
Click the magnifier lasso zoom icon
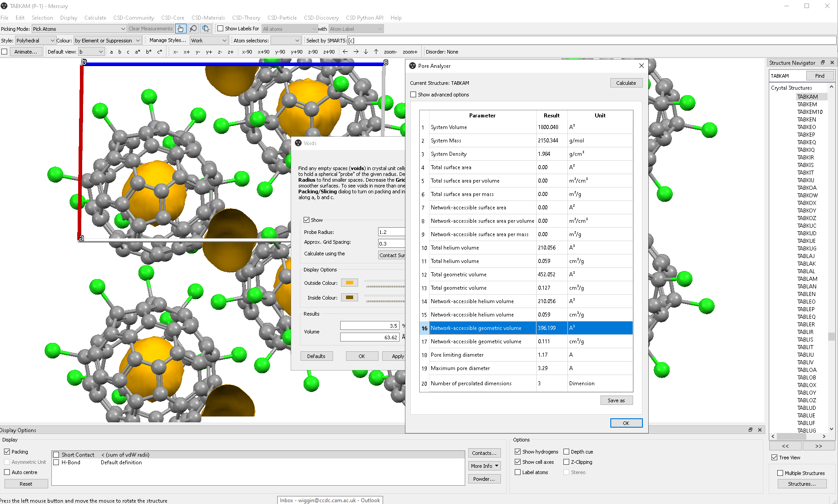[193, 29]
